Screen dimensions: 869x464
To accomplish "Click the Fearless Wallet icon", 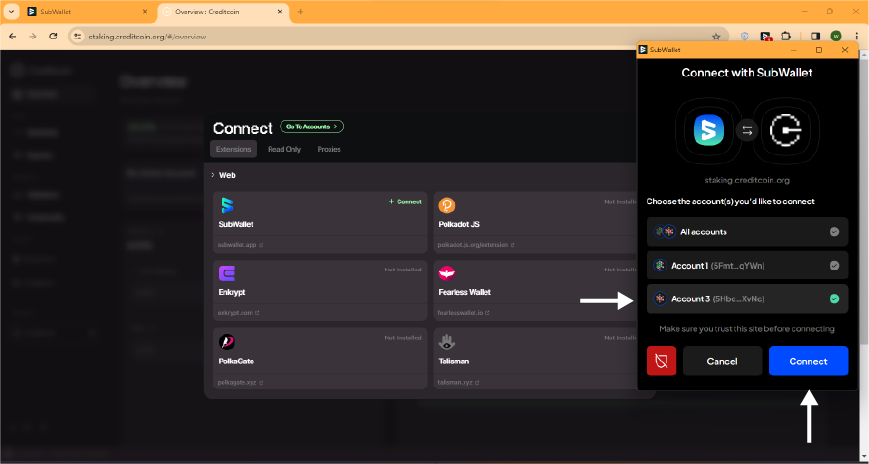I will click(x=447, y=273).
